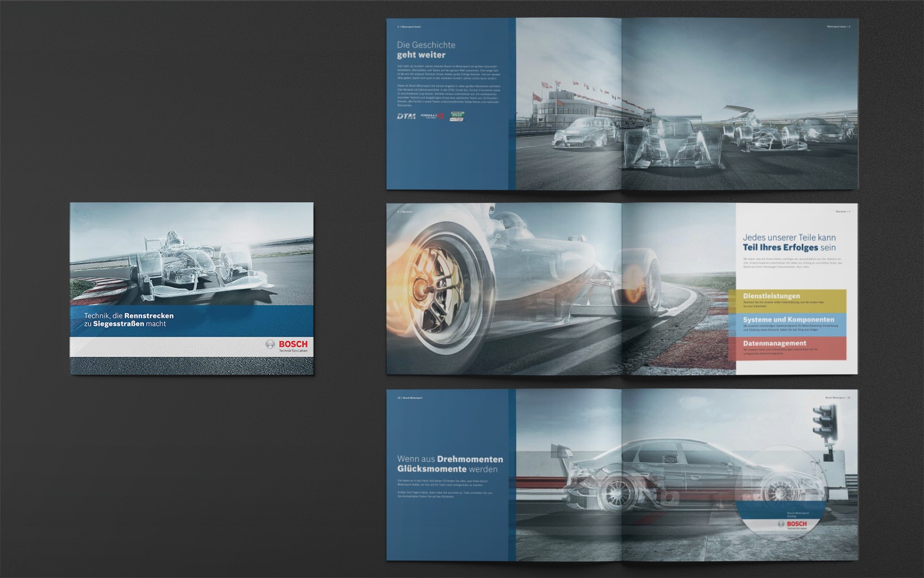
Task: Select the green Rolex series badge
Action: [x=457, y=116]
